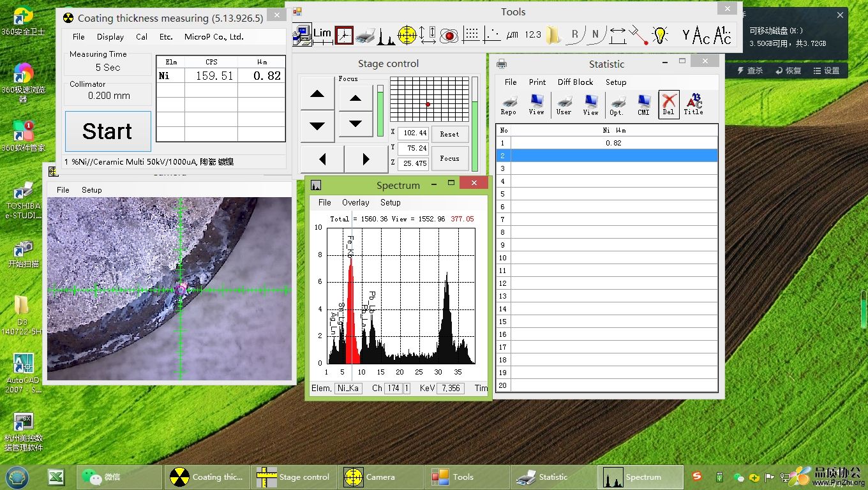Click the Focus button beside Z value
Image resolution: width=868 pixels, height=490 pixels.
point(449,158)
